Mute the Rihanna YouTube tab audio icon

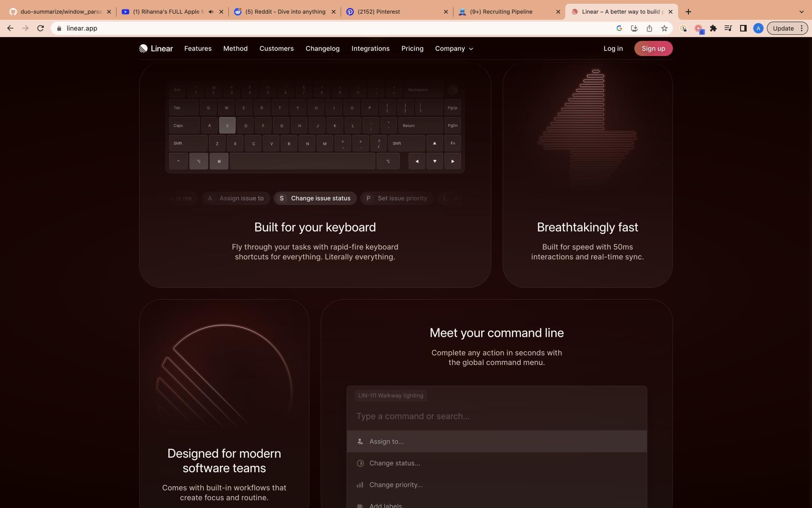click(x=211, y=12)
